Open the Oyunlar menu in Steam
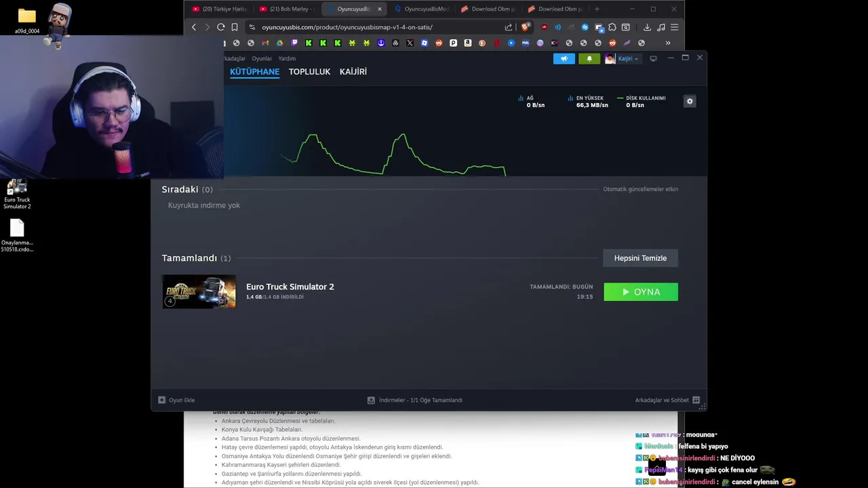This screenshot has height=488, width=868. pyautogui.click(x=262, y=58)
